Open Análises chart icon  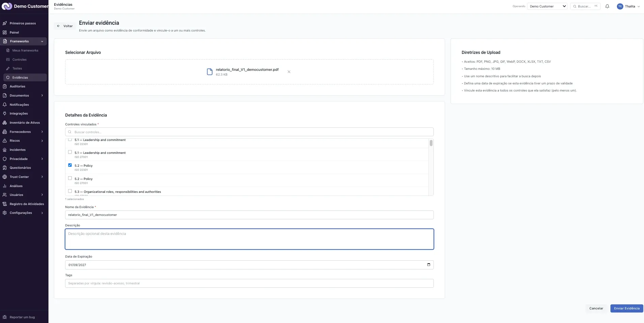click(5, 186)
